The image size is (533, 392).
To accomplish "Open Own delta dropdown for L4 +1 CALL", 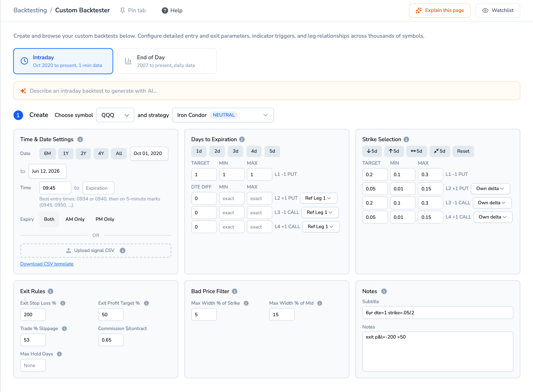I will (493, 217).
